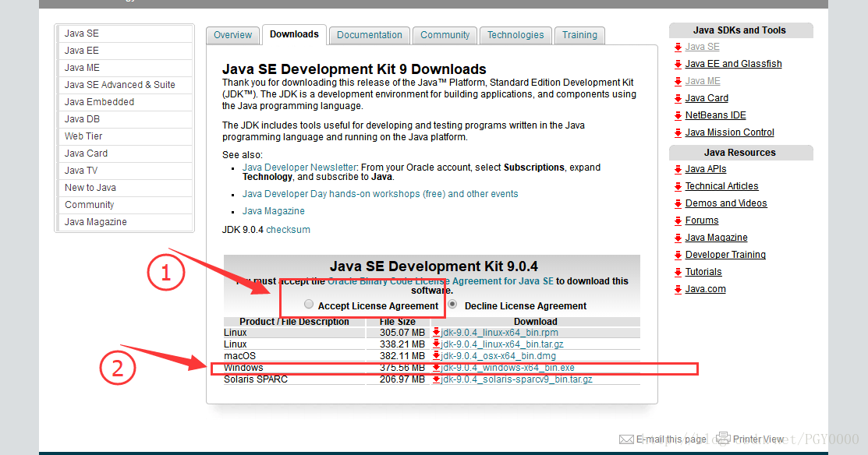Click the red arrow icon next to Java EE and Glassfish

tap(678, 64)
